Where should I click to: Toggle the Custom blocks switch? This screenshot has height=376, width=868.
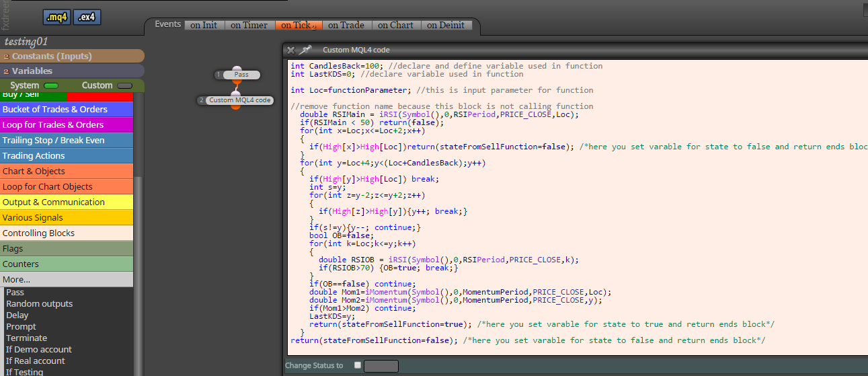pos(125,86)
